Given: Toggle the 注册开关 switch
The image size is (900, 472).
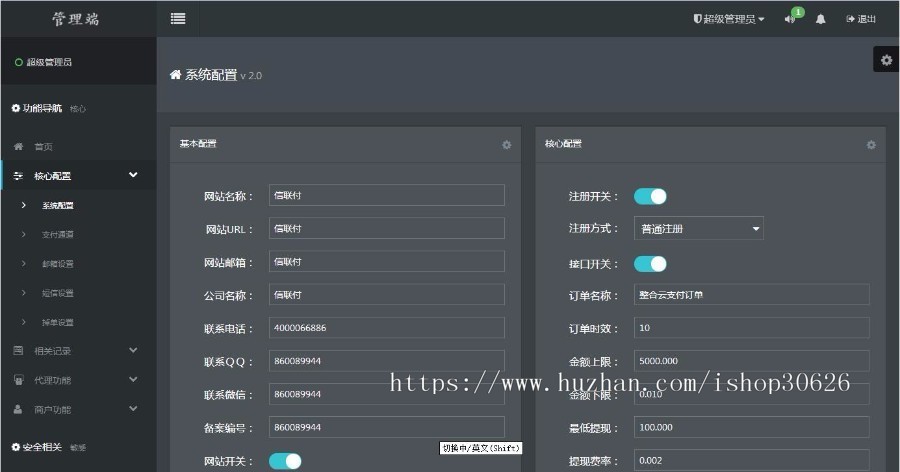Looking at the screenshot, I should pyautogui.click(x=650, y=196).
